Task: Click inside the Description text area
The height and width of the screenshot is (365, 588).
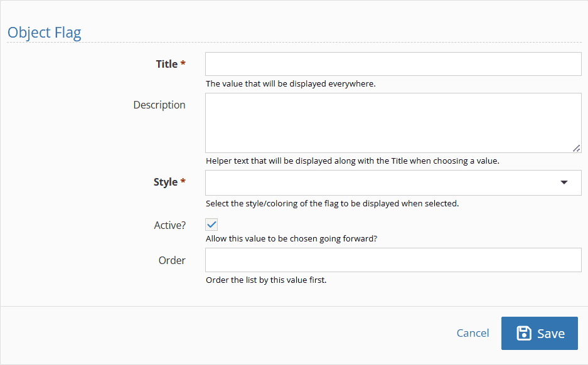Action: click(393, 123)
